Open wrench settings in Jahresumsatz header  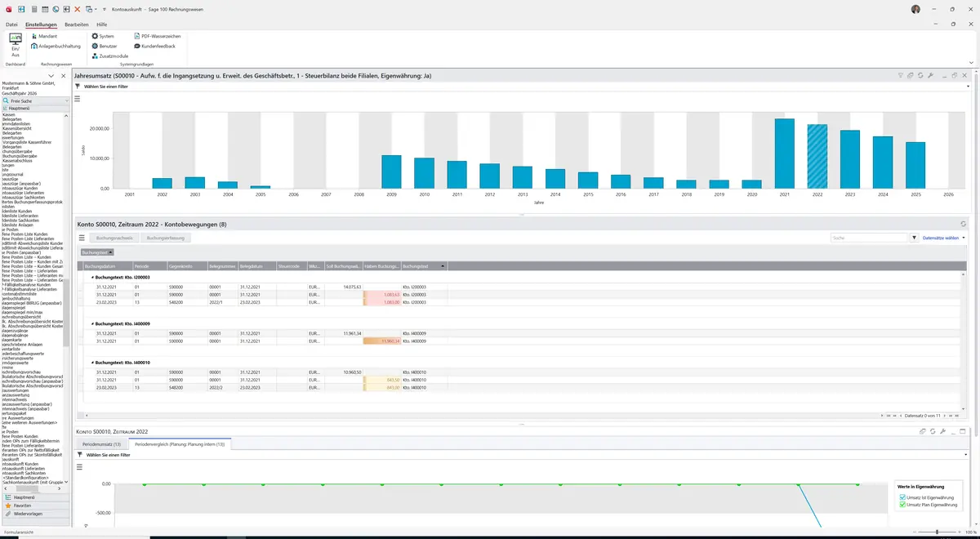pyautogui.click(x=930, y=75)
